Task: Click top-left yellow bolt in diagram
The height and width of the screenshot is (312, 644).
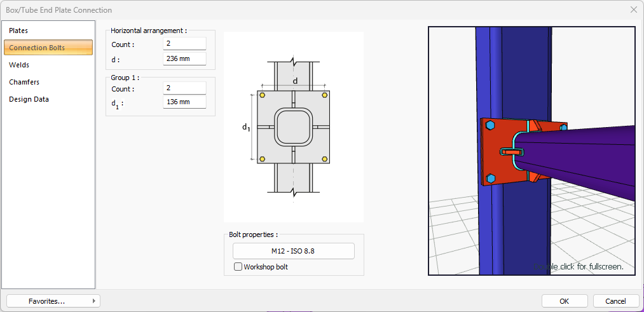Action: [x=262, y=96]
